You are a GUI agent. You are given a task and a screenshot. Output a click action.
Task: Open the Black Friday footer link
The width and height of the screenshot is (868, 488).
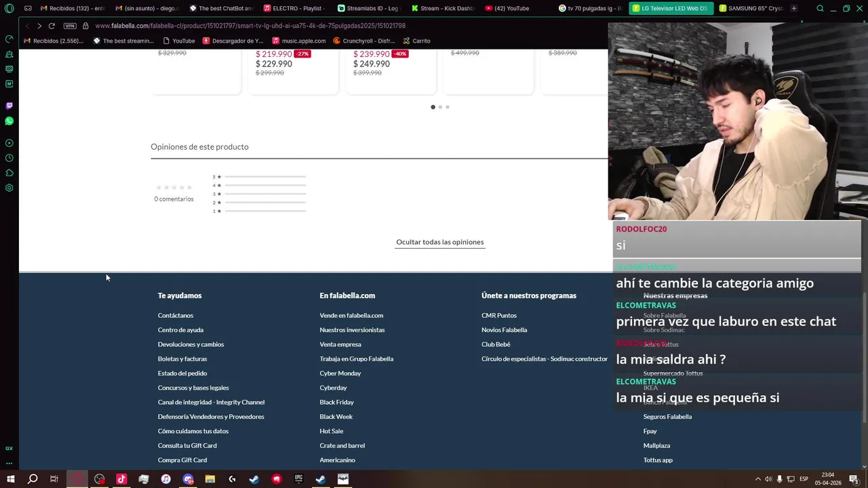tap(337, 402)
